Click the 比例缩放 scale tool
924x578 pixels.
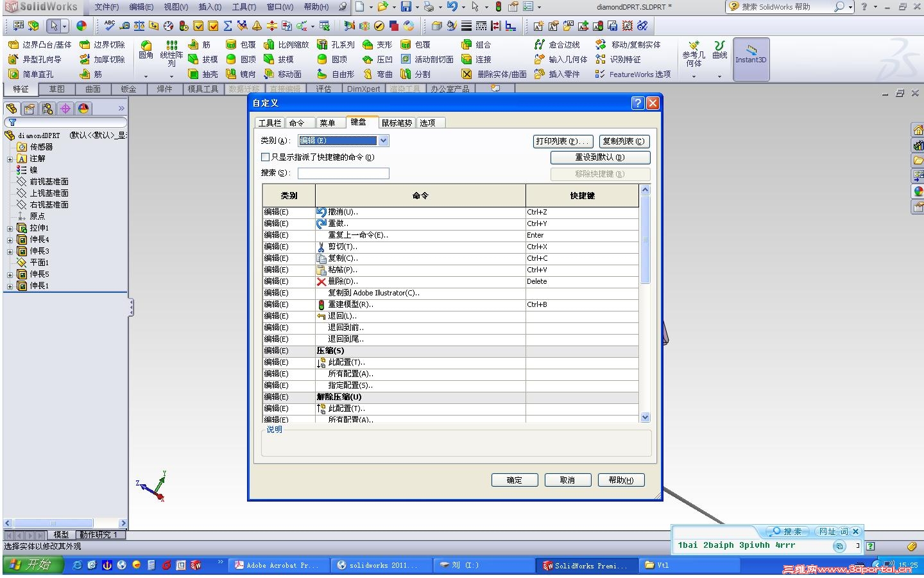pyautogui.click(x=287, y=45)
